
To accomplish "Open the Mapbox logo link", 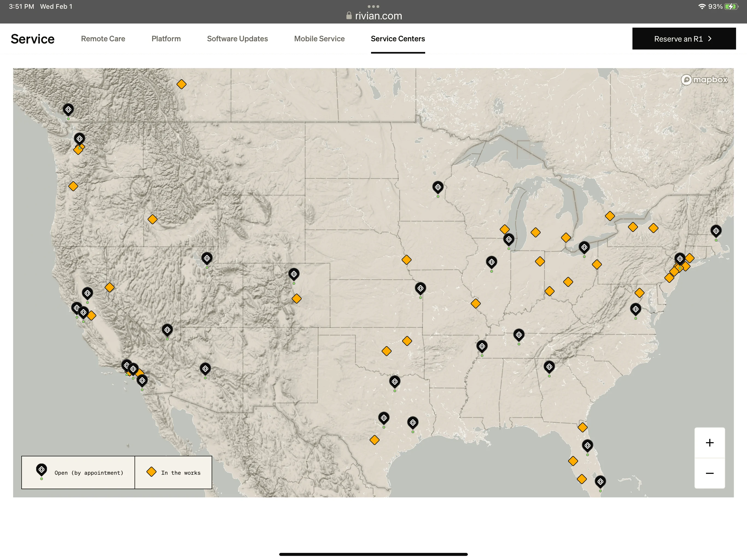I will [704, 80].
